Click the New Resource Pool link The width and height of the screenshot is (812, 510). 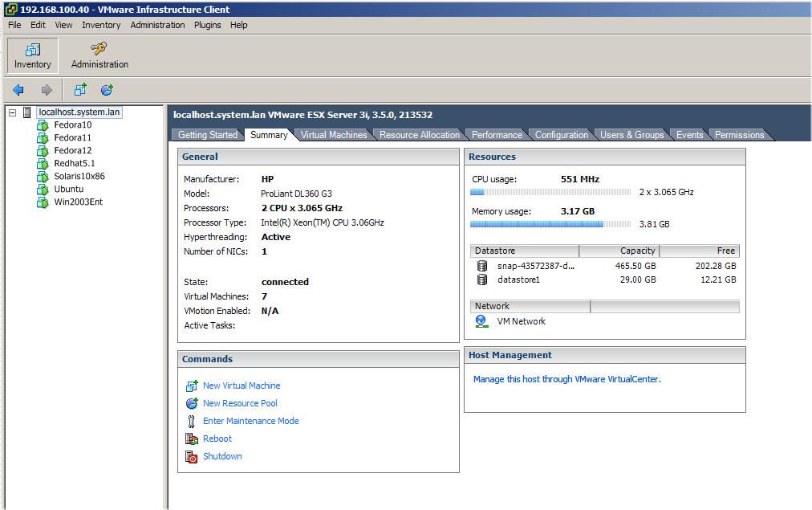[240, 403]
